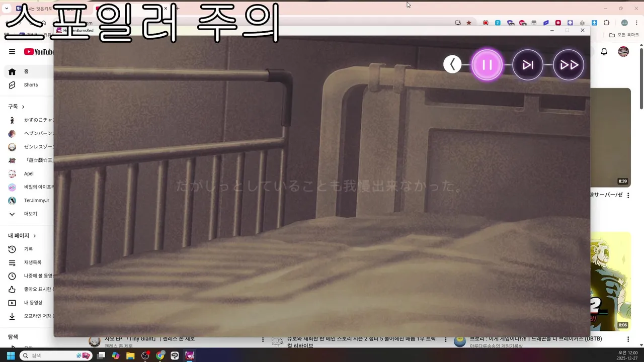644x362 pixels.
Task: Switch to Chrome on the taskbar
Action: 160,355
